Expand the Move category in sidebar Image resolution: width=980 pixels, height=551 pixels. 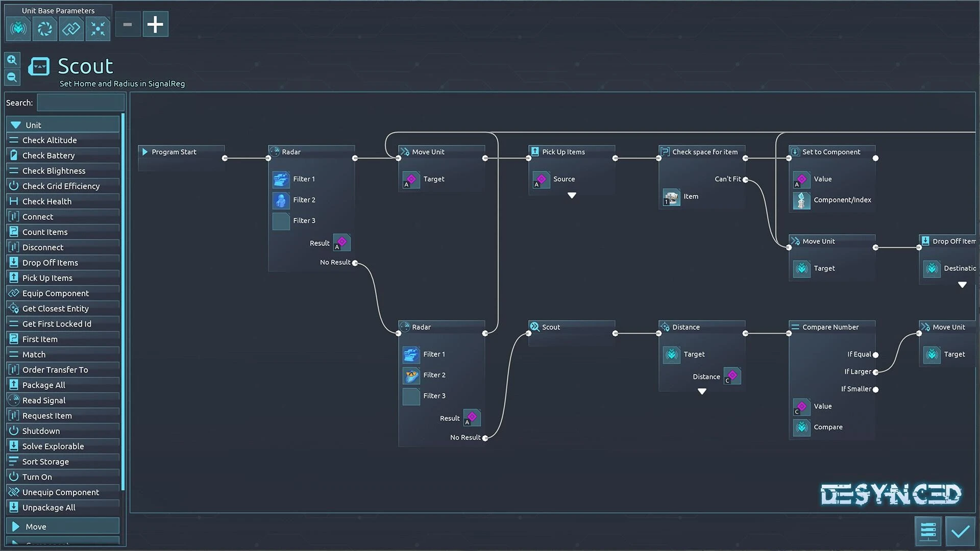coord(16,527)
